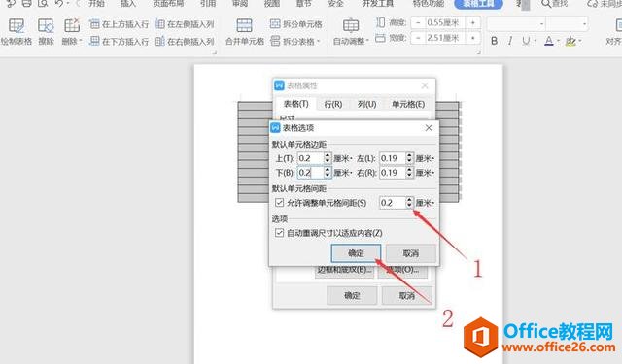This screenshot has height=364, width=622.
Task: Click the 左(L) left margin input field
Action: point(393,158)
